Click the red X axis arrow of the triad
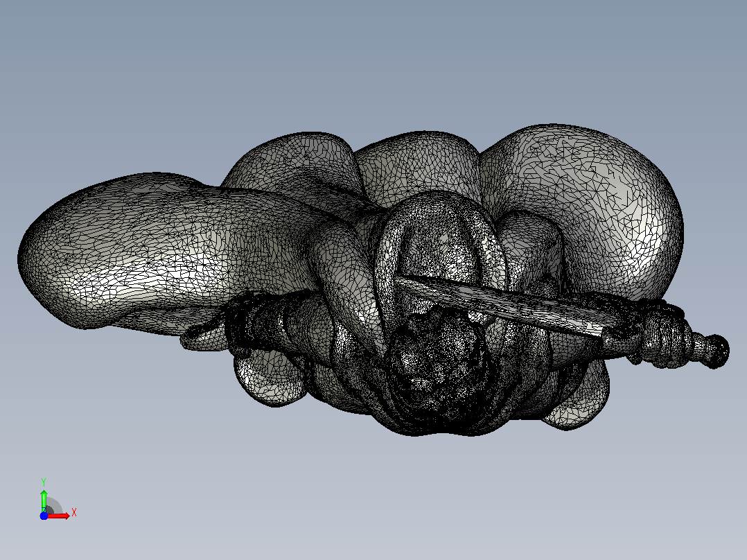This screenshot has height=560, width=747. click(59, 516)
